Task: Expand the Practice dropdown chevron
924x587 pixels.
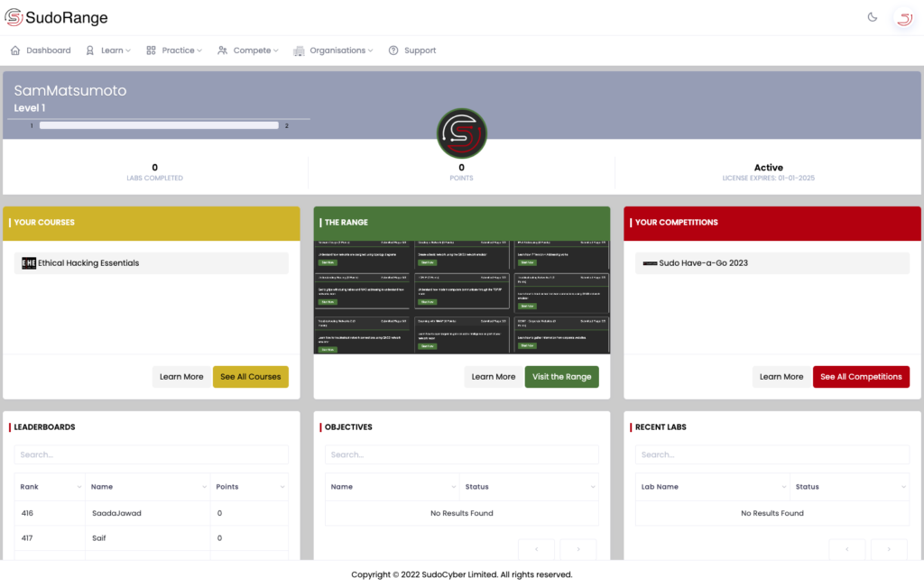Action: pyautogui.click(x=199, y=50)
